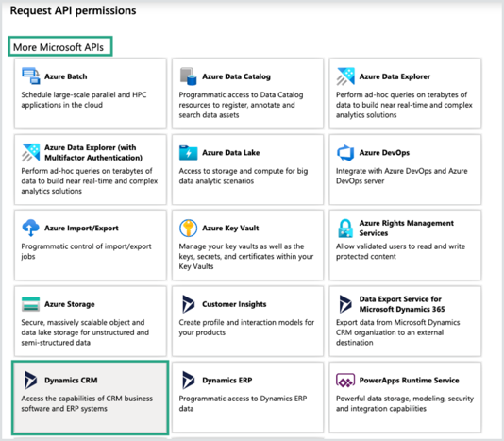The width and height of the screenshot is (504, 441).
Task: Click the Azure Storage icon
Action: tap(30, 304)
